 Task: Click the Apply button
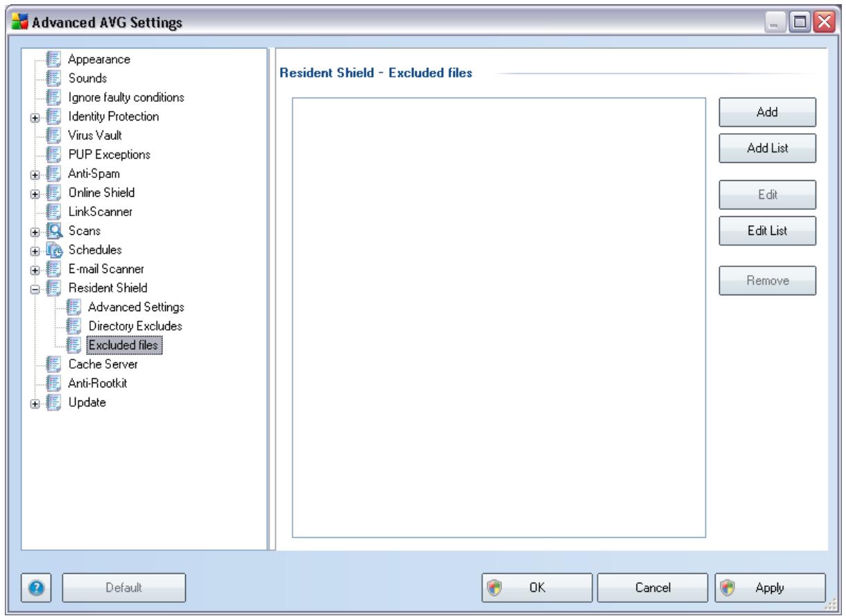click(770, 587)
